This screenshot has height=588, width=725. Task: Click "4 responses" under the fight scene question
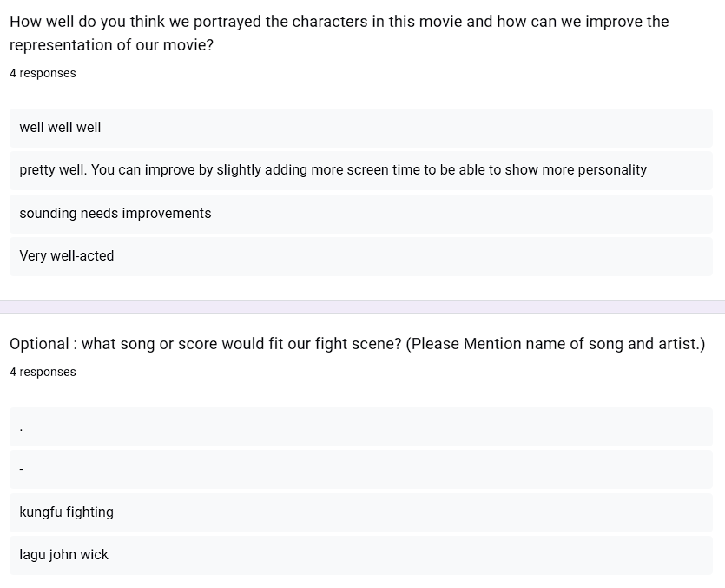click(x=43, y=373)
